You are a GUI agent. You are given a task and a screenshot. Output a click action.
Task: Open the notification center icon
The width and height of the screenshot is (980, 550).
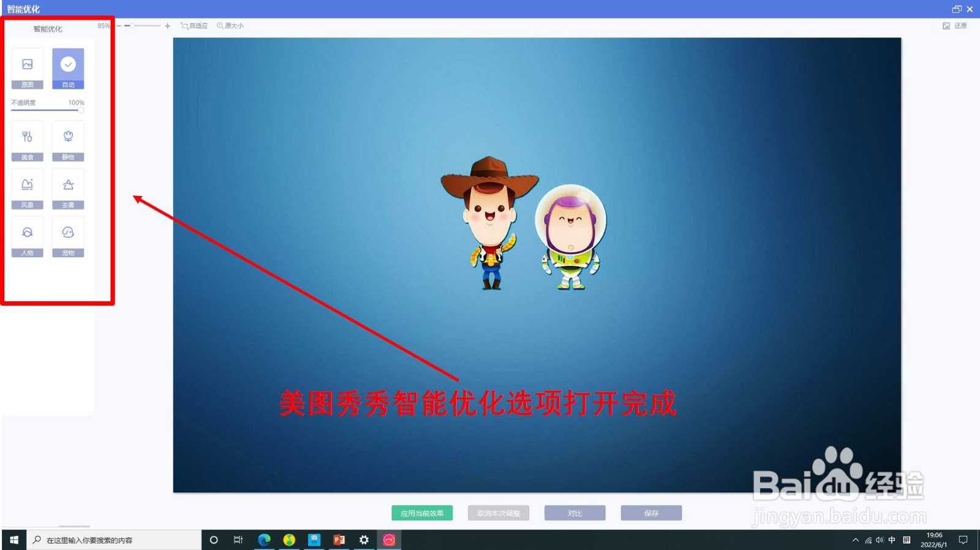[963, 540]
